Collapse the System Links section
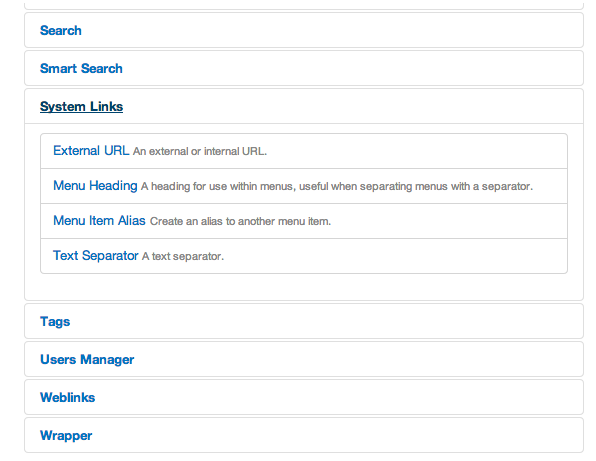Image resolution: width=596 pixels, height=461 pixels. 81,106
